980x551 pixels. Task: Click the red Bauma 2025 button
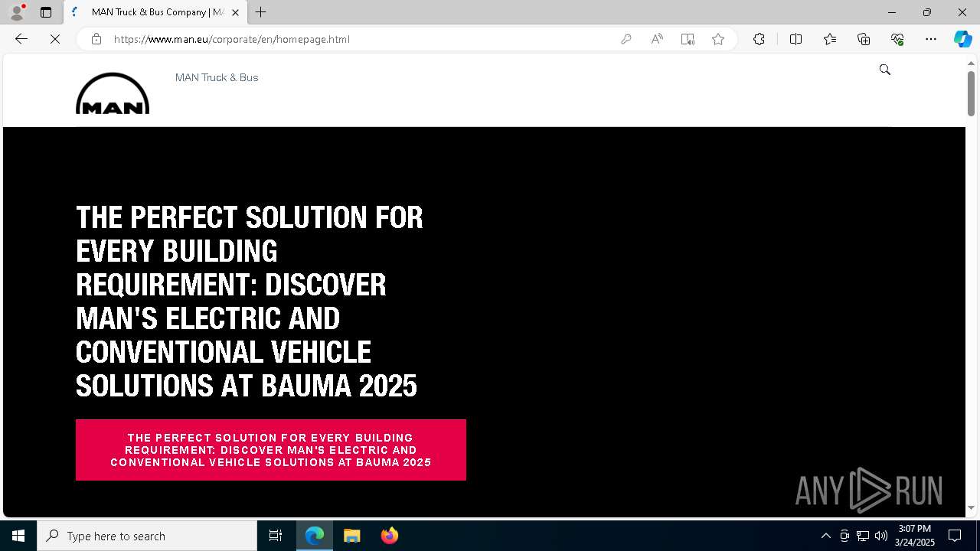click(271, 450)
